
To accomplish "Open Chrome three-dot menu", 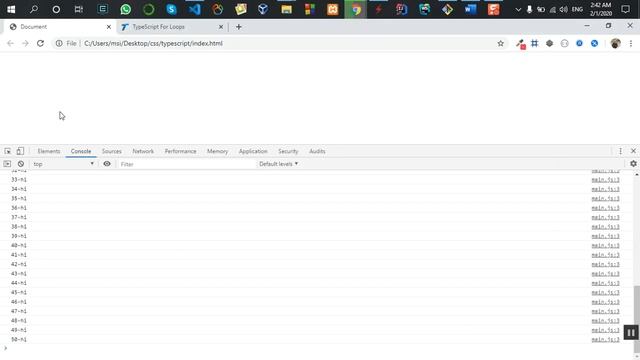I will pos(631,43).
